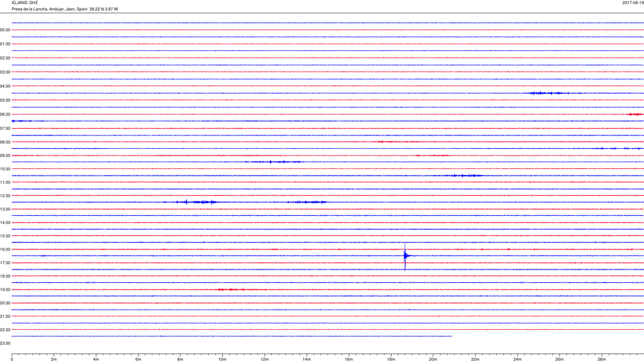The width and height of the screenshot is (644, 362).
Task: Select the 15:30 time label
Action: click(x=5, y=236)
